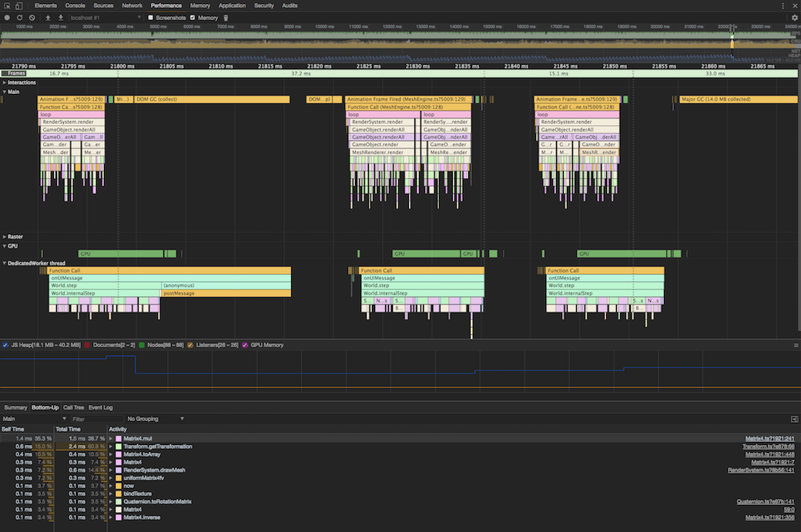Expand the Matrix4.toArray row
The image size is (801, 532).
tap(111, 454)
